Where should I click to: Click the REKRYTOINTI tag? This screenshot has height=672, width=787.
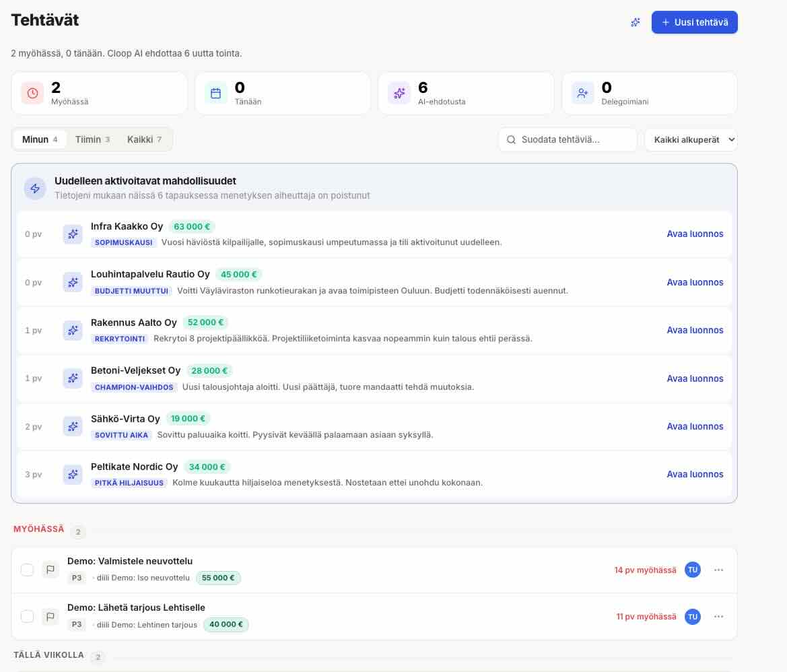coord(119,339)
